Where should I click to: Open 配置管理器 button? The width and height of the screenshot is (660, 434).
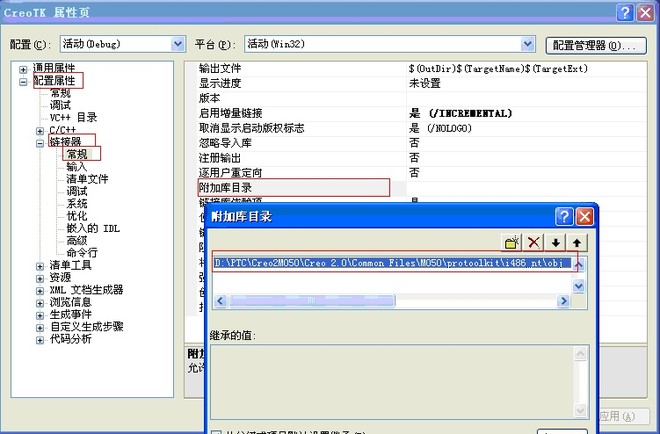tap(596, 45)
